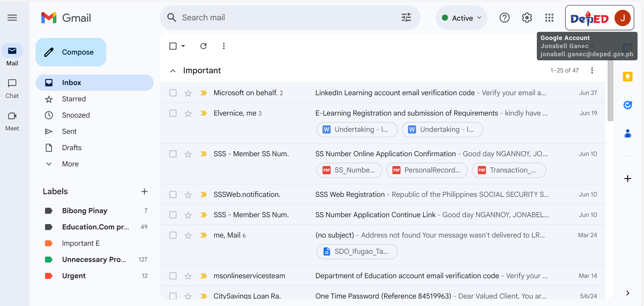Screen dimensions: 644x306
Task: Select the Elvernice E-Learning email checkbox
Action: click(173, 113)
